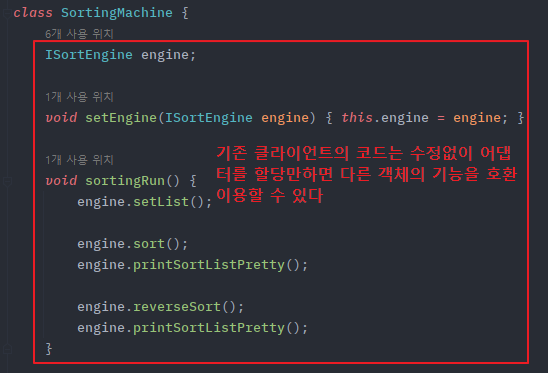Click the 'class' keyword
Screen dimensions: 548x373
(33, 13)
